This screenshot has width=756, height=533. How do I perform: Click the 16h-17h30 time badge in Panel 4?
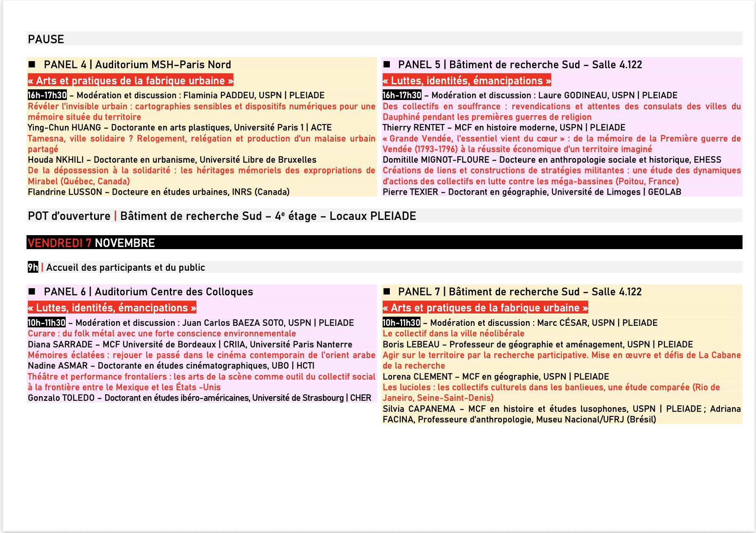point(47,95)
